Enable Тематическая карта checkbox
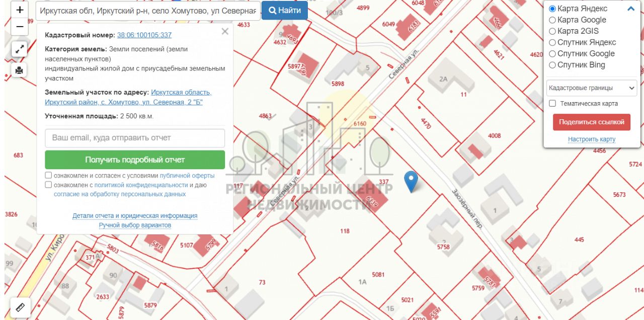 (552, 104)
